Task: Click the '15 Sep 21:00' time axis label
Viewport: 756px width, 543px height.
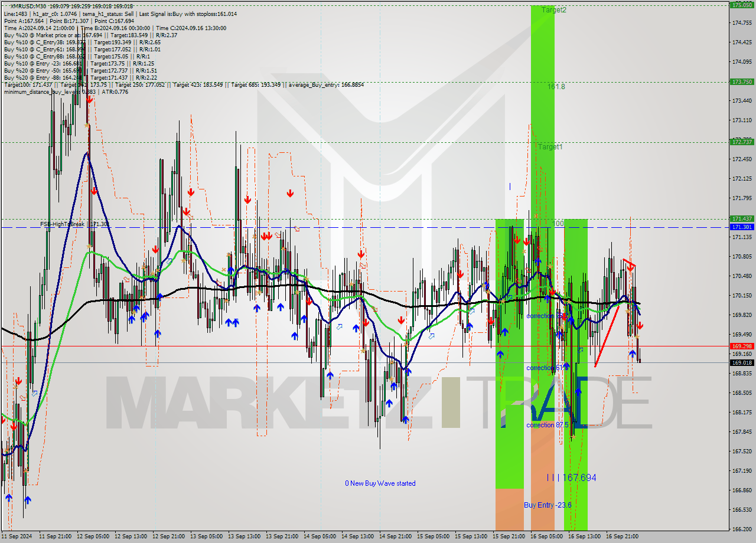Action: tap(509, 537)
